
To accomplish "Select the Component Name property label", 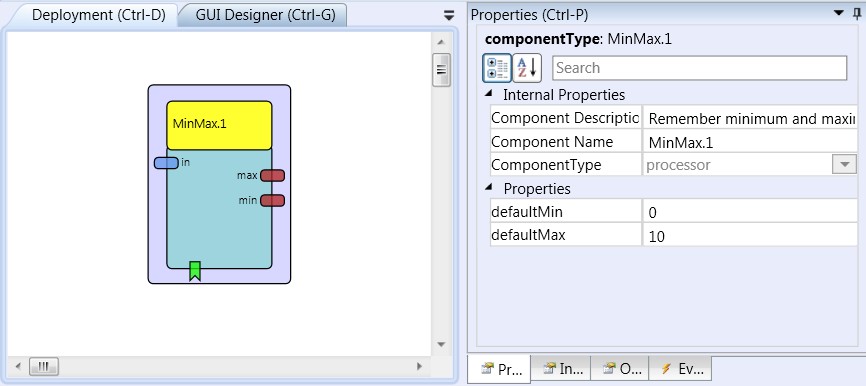I will click(x=566, y=142).
